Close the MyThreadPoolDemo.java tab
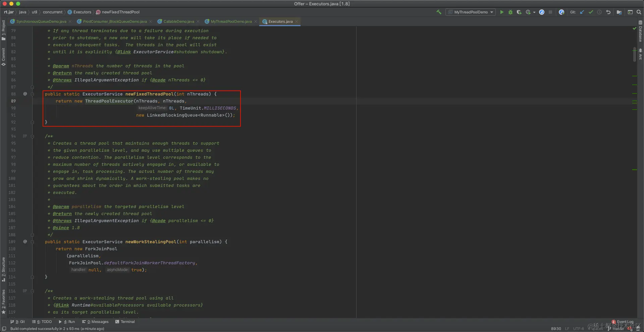This screenshot has height=332, width=644. click(255, 21)
